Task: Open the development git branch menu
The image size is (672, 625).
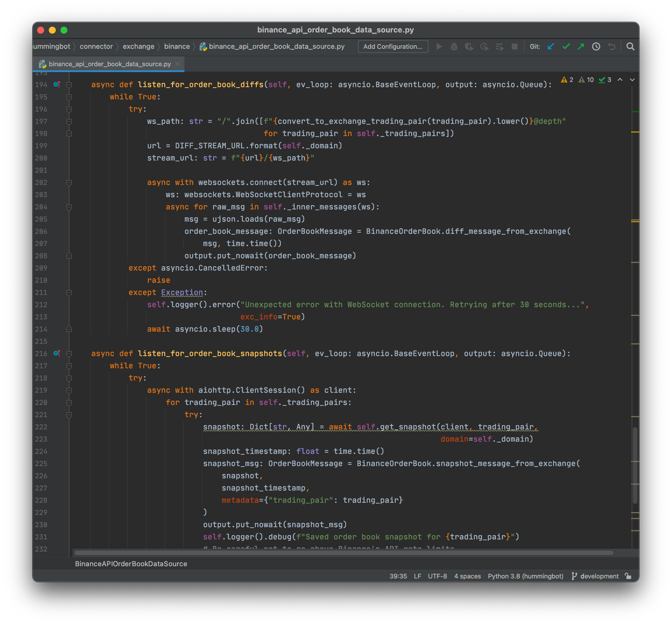Action: 595,576
